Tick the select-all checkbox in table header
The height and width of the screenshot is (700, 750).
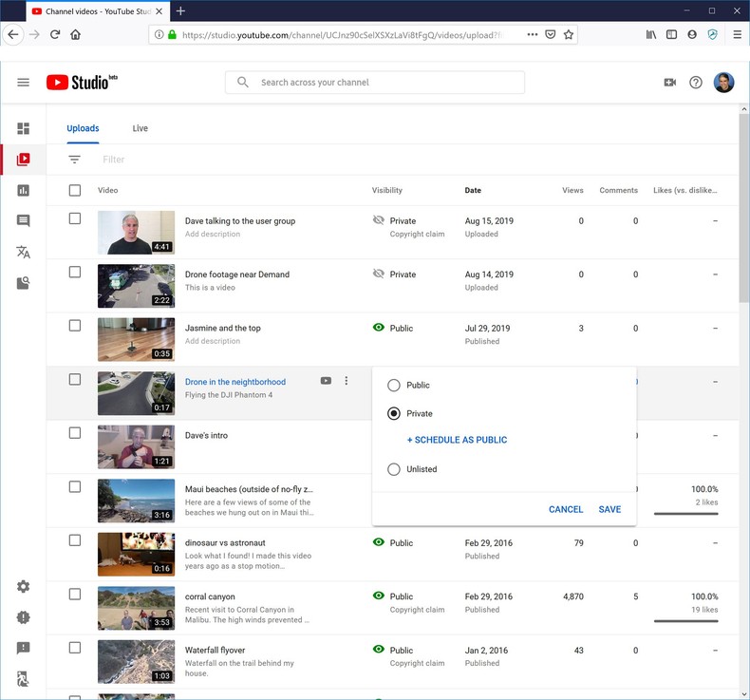75,190
